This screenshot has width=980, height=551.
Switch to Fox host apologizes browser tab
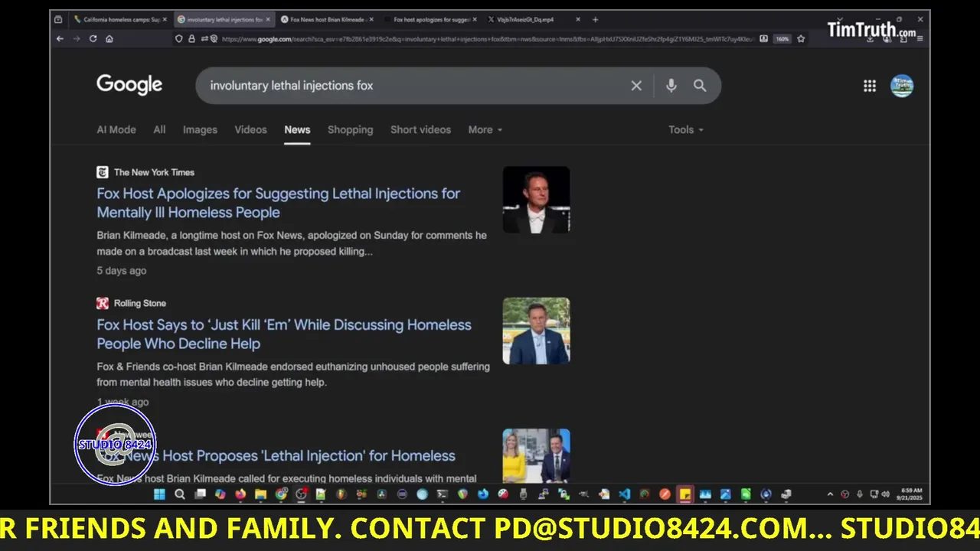click(430, 19)
